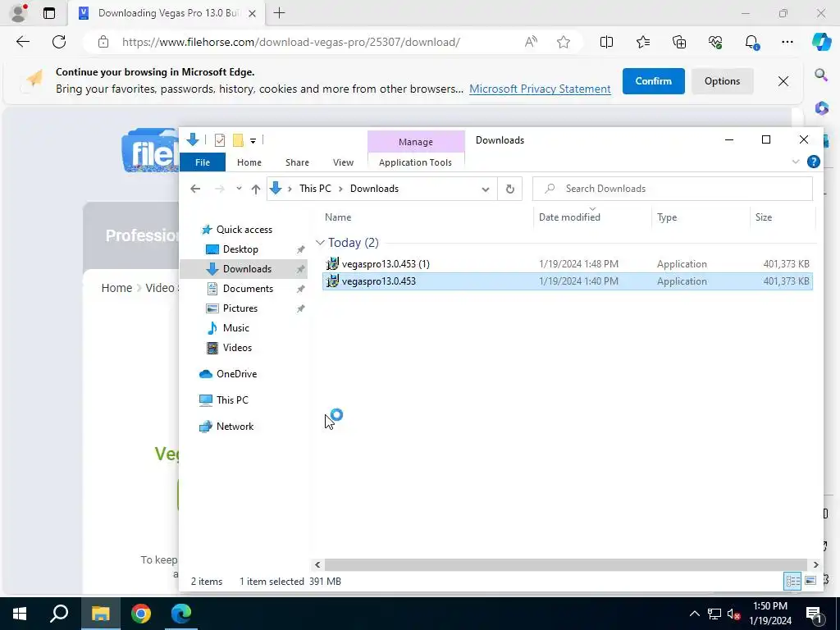Open Edge tab actions menu icon

tap(48, 13)
